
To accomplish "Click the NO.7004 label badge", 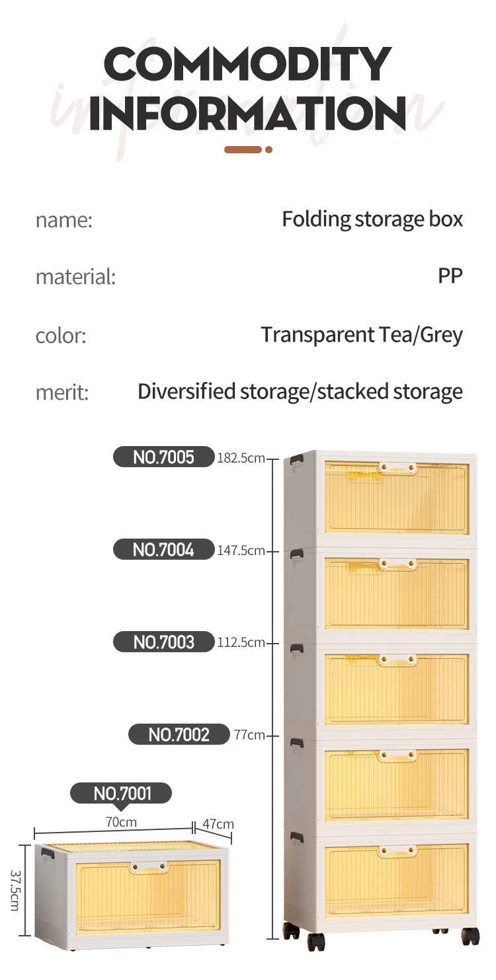I will (x=164, y=549).
